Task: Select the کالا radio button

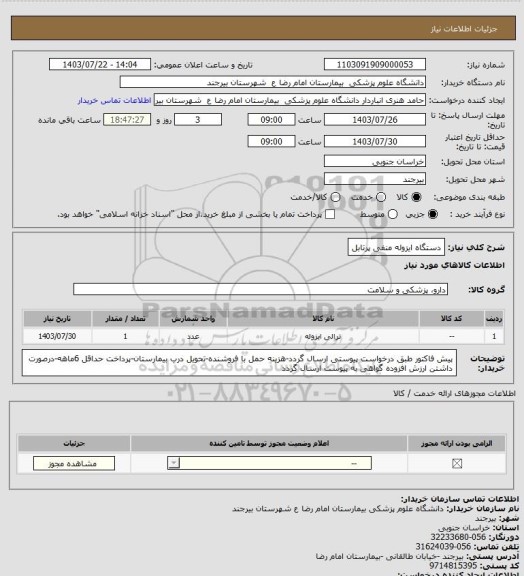Action: click(416, 197)
